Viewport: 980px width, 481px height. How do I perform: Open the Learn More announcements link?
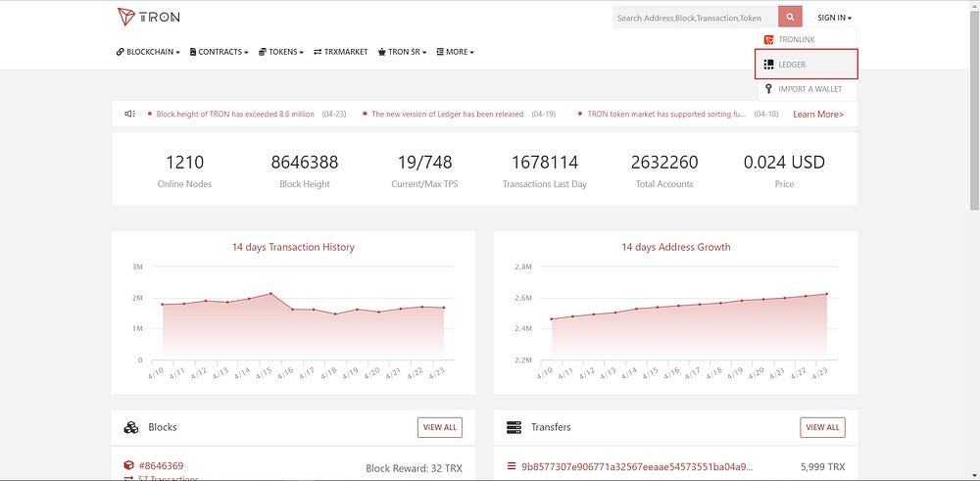(818, 115)
